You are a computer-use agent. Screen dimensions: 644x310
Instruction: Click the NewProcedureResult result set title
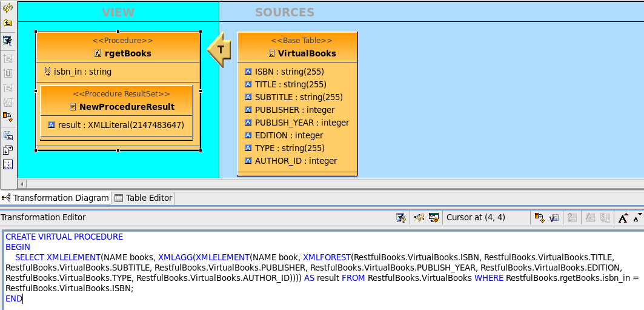point(122,107)
